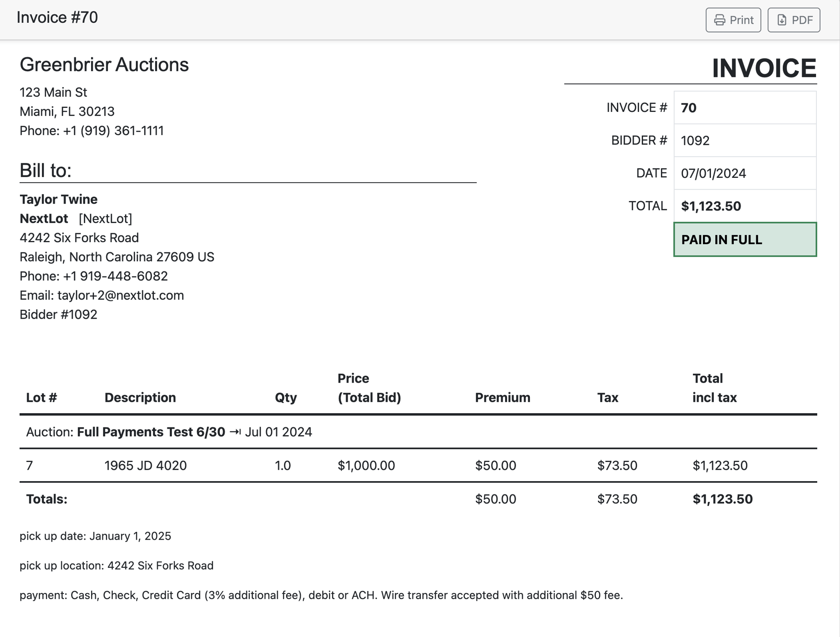Click the Bidder #1092 text under Bill to
This screenshot has width=840, height=637.
58,314
